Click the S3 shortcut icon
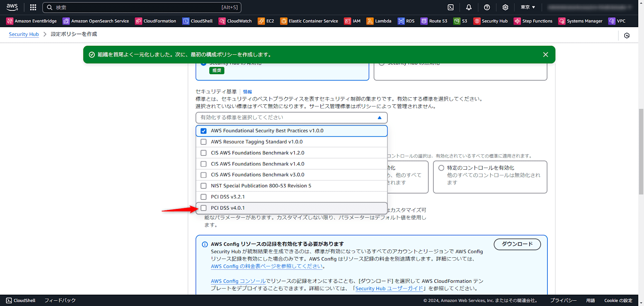The width and height of the screenshot is (644, 306). click(x=457, y=21)
